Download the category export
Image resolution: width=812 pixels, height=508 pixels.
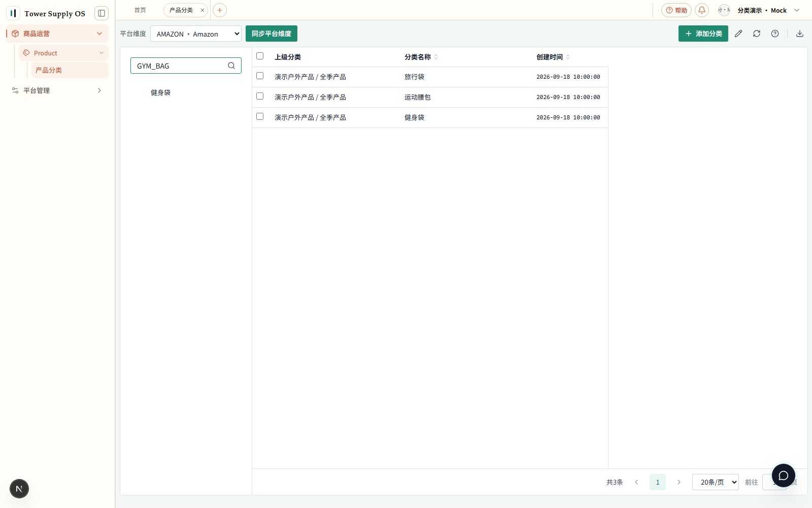[800, 34]
